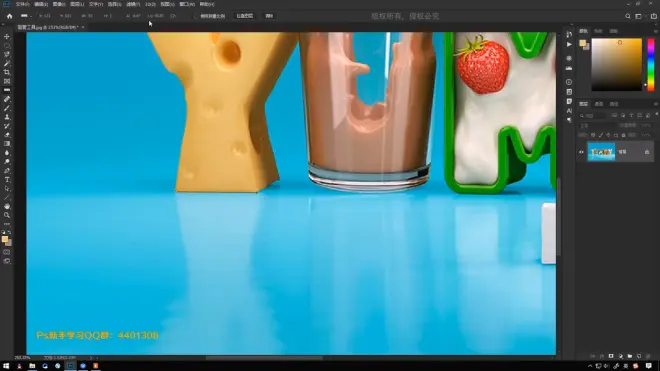Select the Eraser tool
Screen dimensions: 660x371
pos(7,135)
